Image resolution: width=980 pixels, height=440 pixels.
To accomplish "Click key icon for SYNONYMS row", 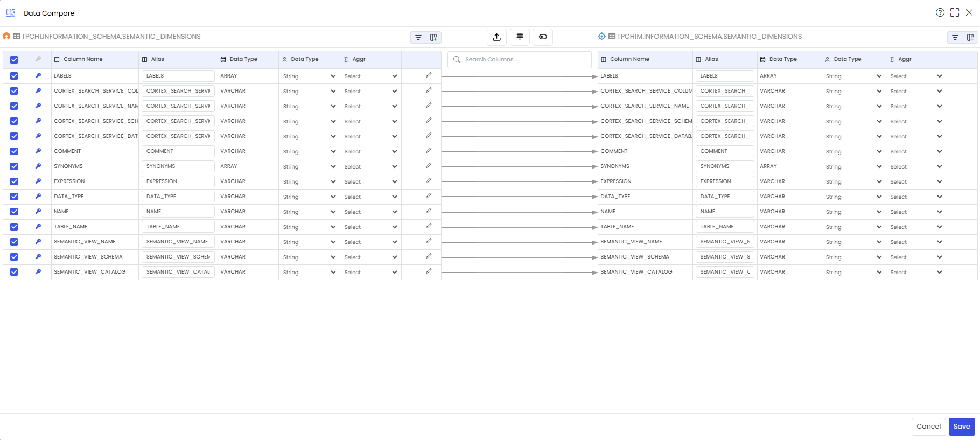I will tap(38, 166).
